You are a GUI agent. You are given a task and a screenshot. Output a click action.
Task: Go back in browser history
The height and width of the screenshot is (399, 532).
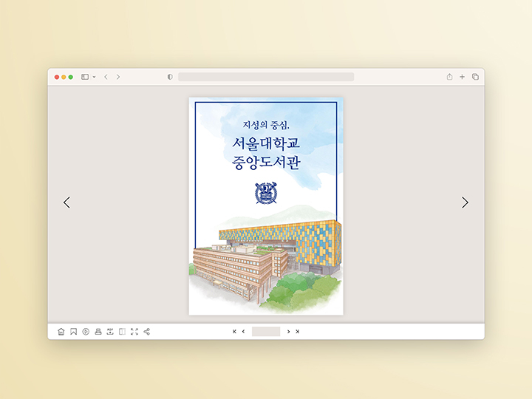click(x=106, y=77)
